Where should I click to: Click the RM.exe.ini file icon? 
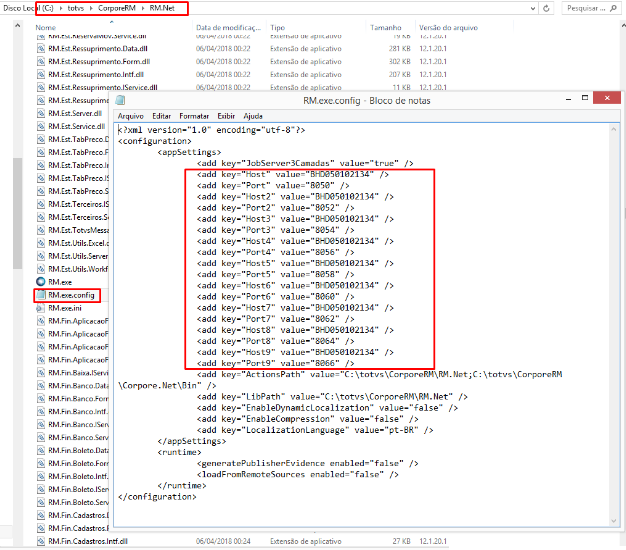[41, 309]
